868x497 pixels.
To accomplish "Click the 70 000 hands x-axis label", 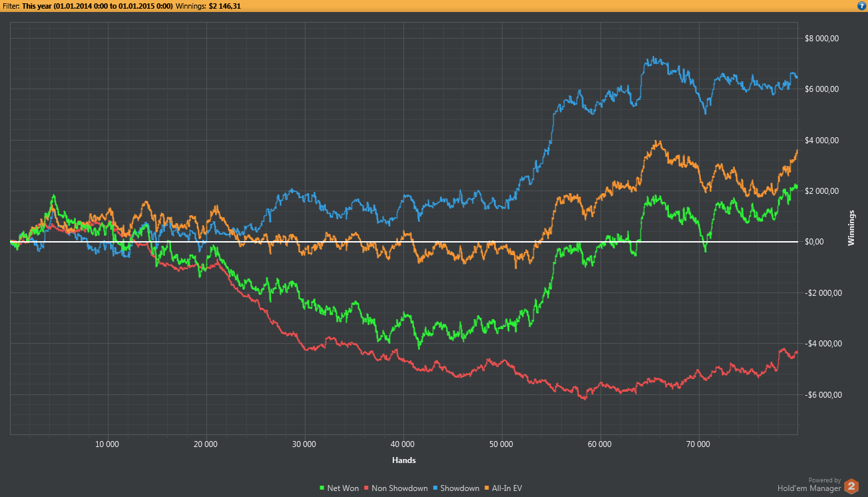I will coord(698,444).
